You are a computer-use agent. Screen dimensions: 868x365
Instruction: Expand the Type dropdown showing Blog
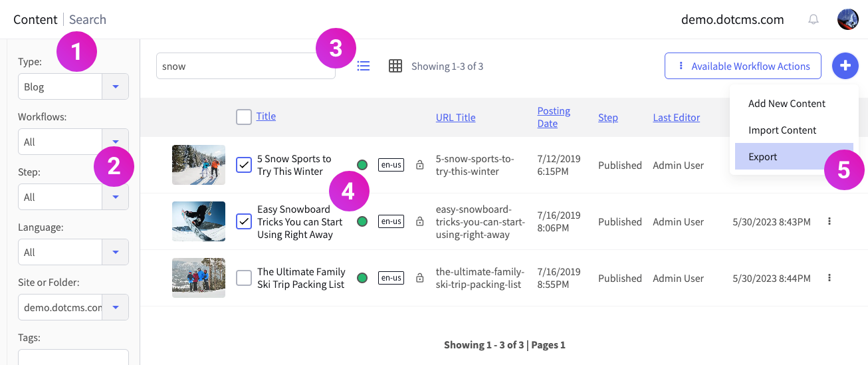(116, 86)
